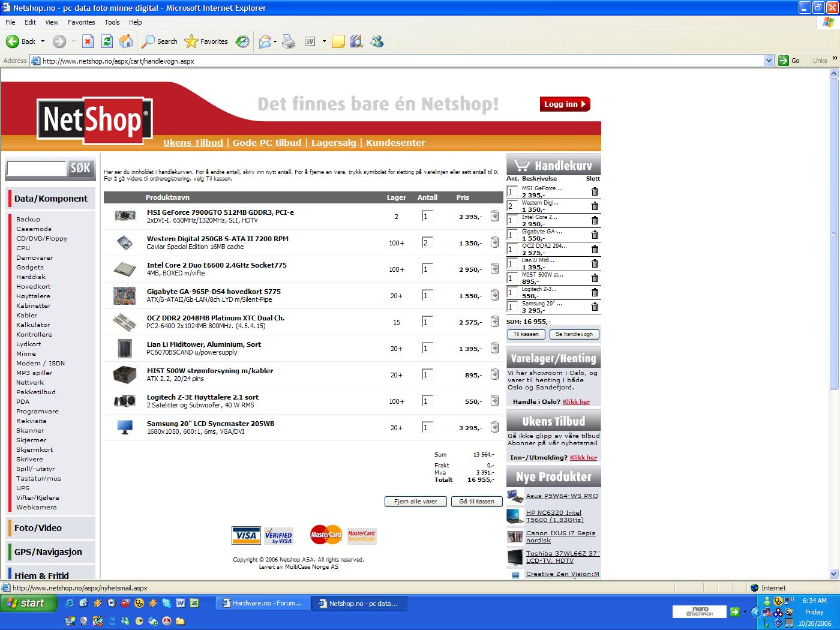This screenshot has height=630, width=840.
Task: Click the delete icon on the Samsung Syncmaster 205WB table row
Action: [495, 427]
